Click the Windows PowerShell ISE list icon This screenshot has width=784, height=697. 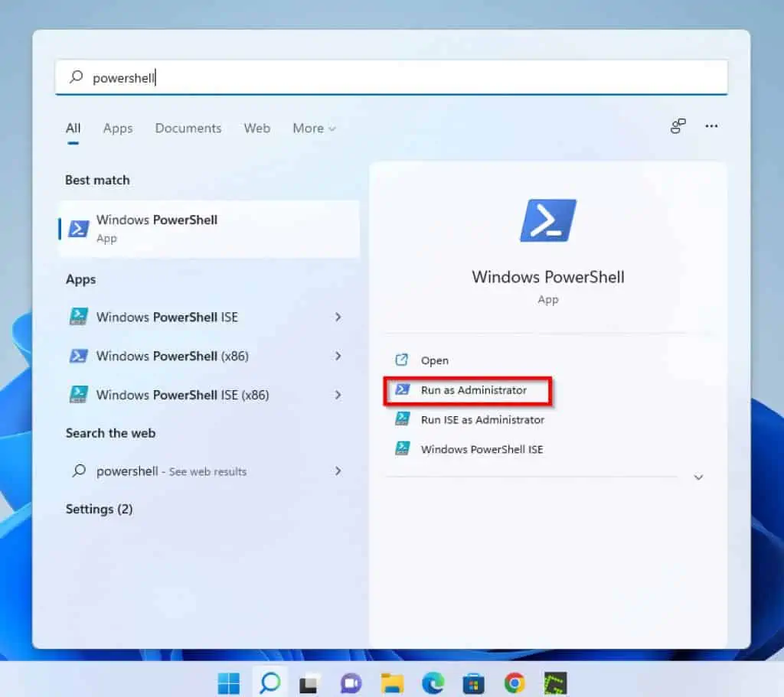pos(79,317)
